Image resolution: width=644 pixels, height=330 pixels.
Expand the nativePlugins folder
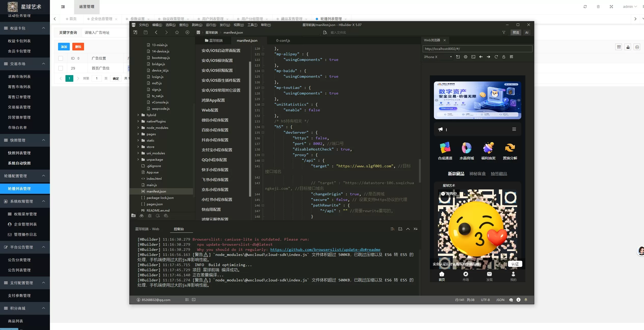coord(138,121)
